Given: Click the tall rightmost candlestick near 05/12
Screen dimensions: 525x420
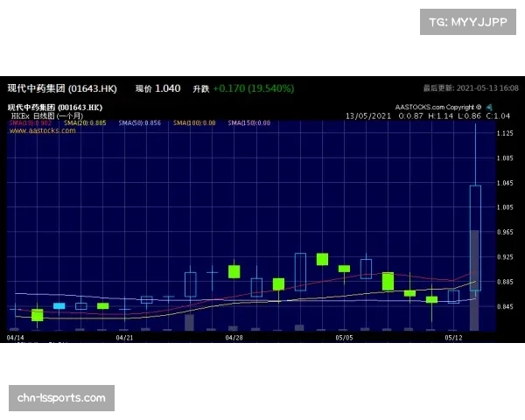Looking at the screenshot, I should click(475, 236).
